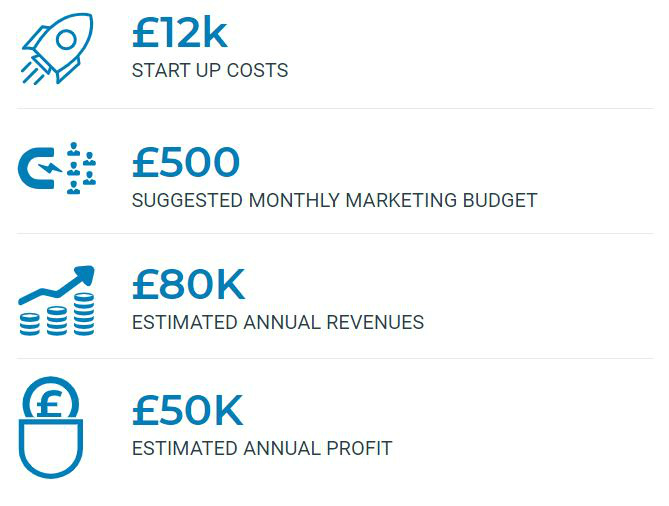This screenshot has width=669, height=506.
Task: Click the shortest coin stack
Action: pyautogui.click(x=30, y=324)
